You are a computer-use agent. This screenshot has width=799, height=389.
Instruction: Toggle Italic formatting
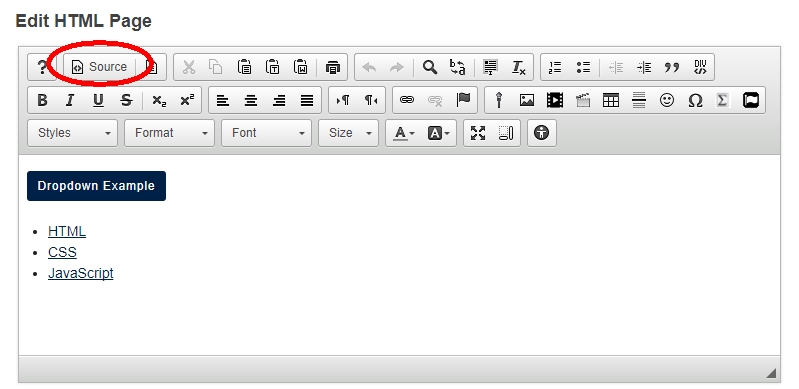[70, 100]
